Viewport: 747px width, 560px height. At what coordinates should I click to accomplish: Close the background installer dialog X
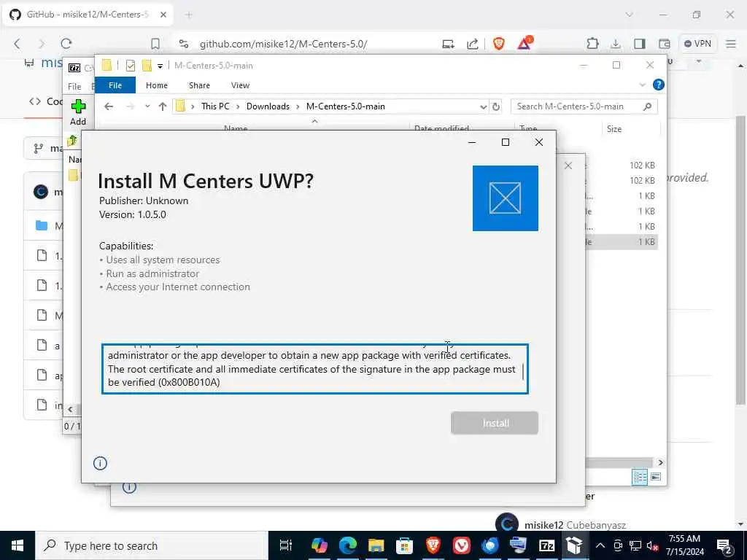tap(568, 166)
